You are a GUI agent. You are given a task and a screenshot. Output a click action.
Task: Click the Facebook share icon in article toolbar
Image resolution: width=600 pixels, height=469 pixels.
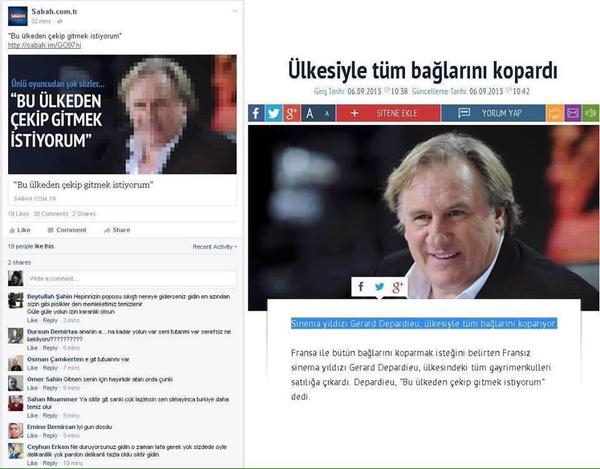[256, 113]
